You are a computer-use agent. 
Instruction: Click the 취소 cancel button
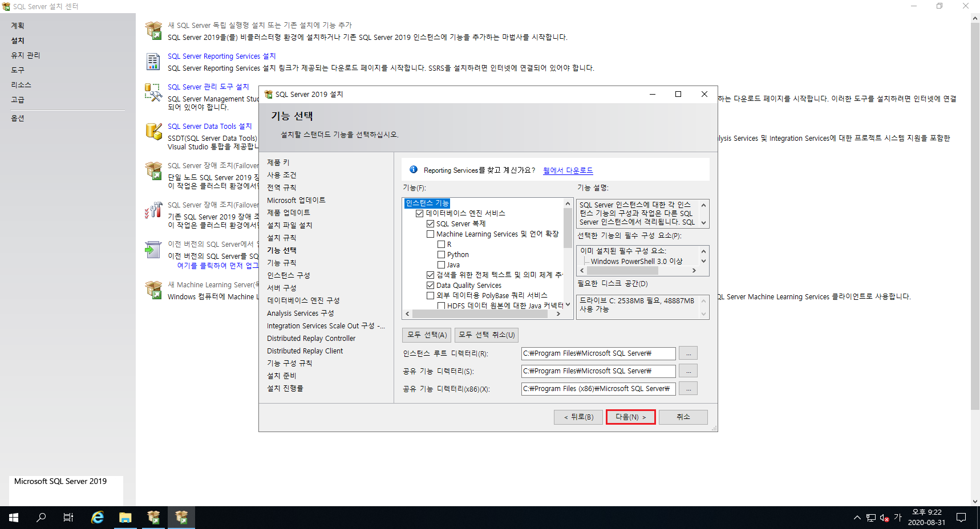coord(683,417)
